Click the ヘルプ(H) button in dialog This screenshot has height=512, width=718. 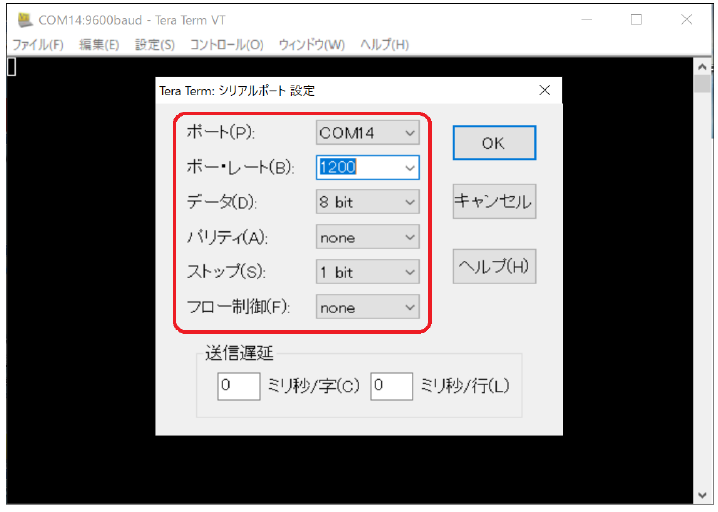(x=494, y=267)
